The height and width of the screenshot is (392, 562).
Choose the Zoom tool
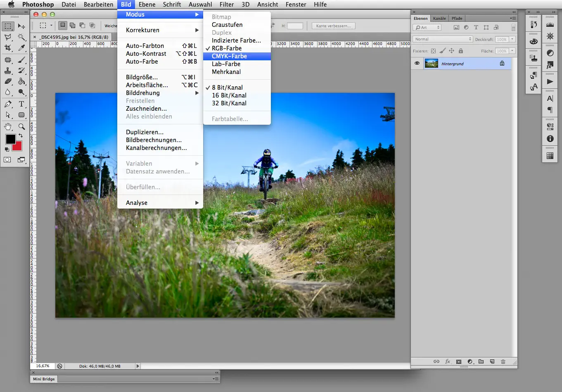pyautogui.click(x=21, y=126)
